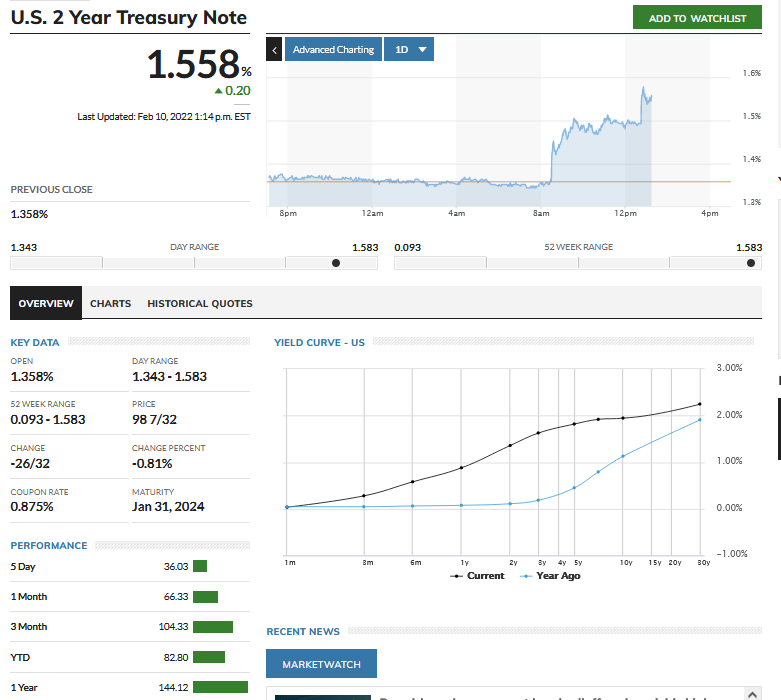Viewport: 781px width, 700px height.
Task: Click the price value 98 7/32
Action: click(x=154, y=420)
